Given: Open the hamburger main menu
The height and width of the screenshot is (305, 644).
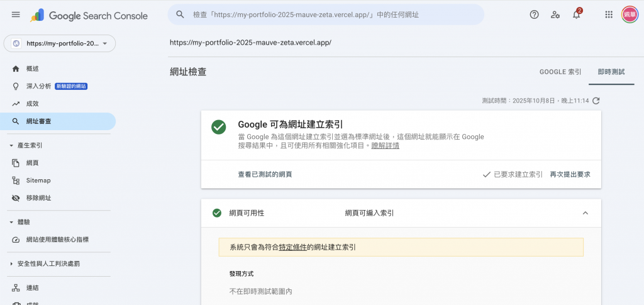Looking at the screenshot, I should coord(16,14).
